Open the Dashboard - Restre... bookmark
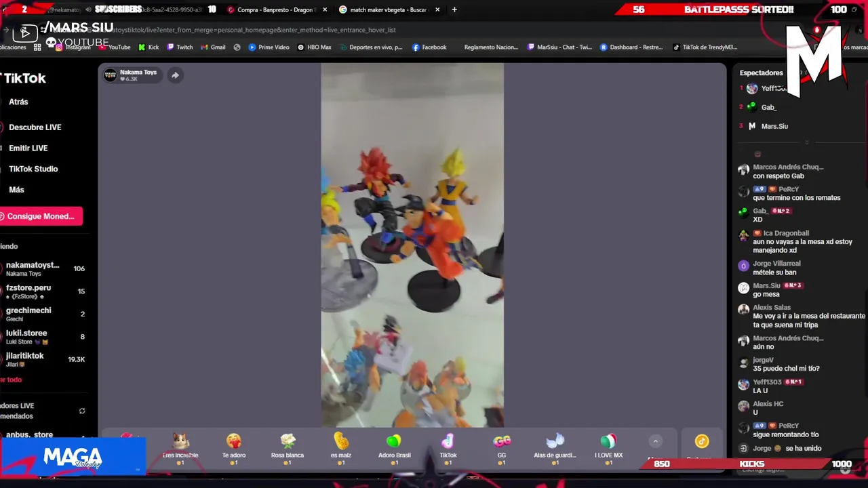This screenshot has width=868, height=488. (x=631, y=47)
